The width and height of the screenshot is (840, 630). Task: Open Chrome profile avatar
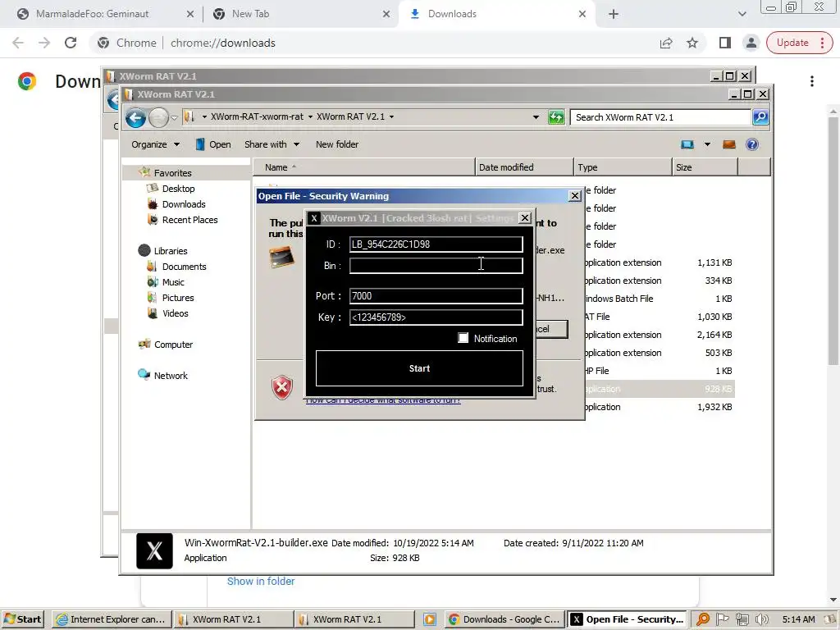click(751, 43)
